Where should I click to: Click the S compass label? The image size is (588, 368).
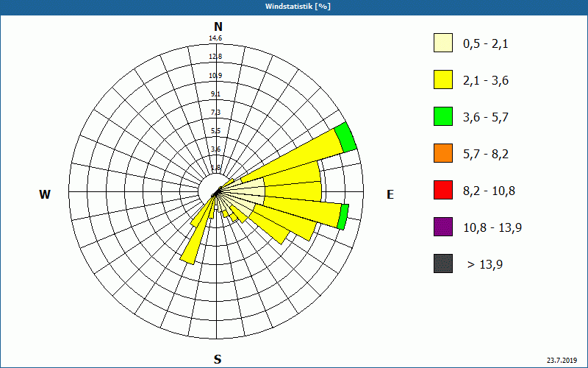[x=218, y=359]
